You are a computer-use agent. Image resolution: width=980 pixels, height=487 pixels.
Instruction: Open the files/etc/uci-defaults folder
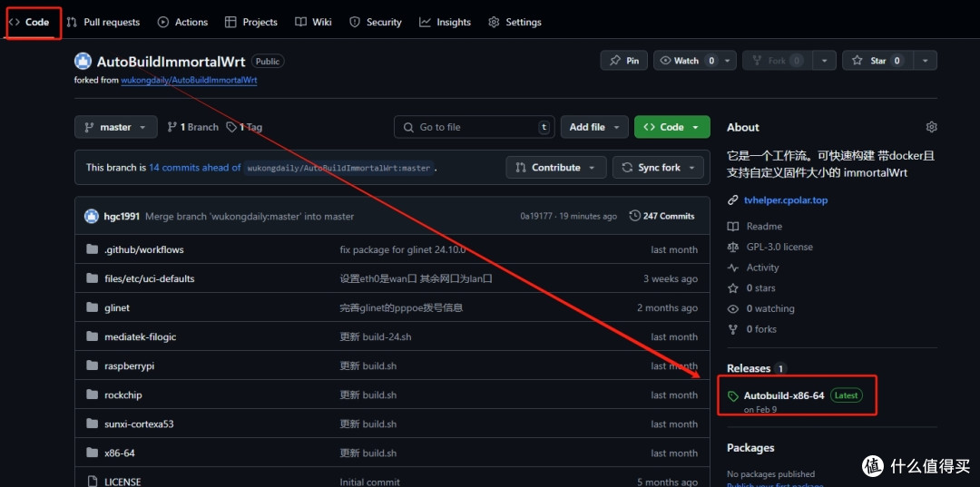[x=150, y=278]
